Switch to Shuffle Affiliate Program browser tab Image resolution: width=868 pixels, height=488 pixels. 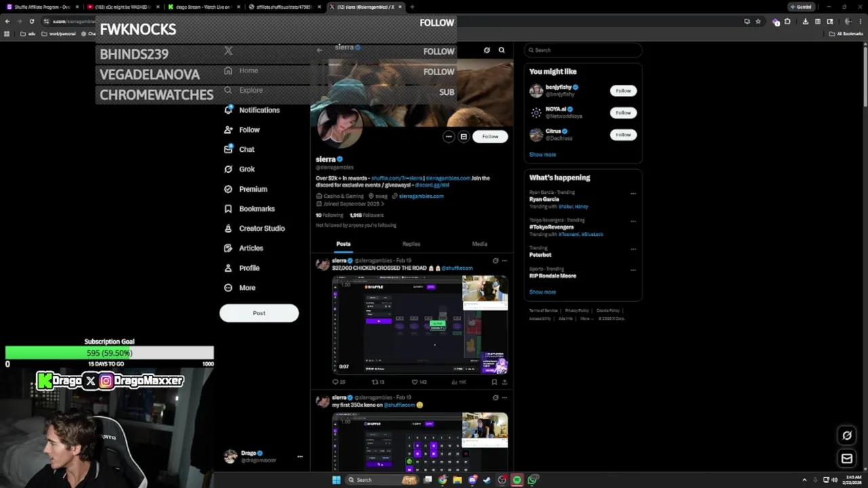(x=41, y=7)
